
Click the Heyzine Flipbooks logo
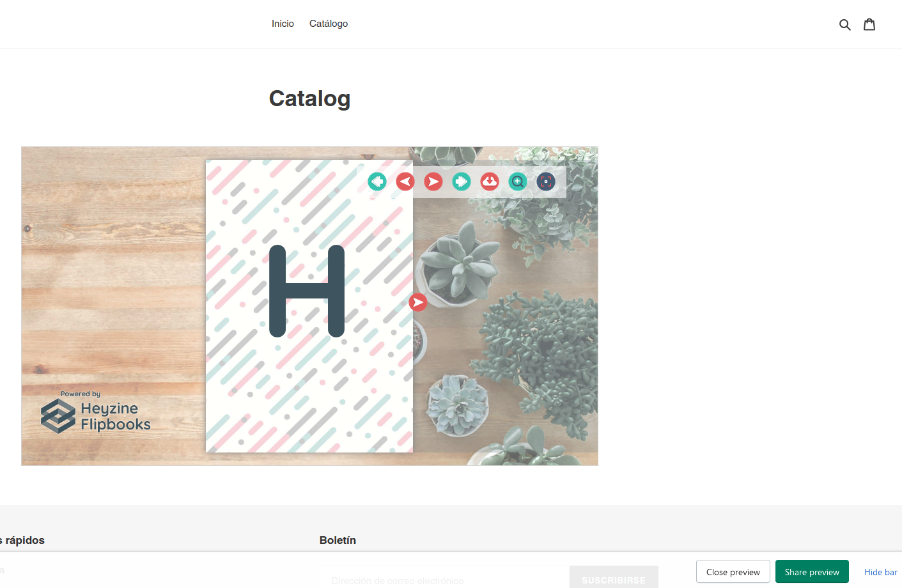95,415
